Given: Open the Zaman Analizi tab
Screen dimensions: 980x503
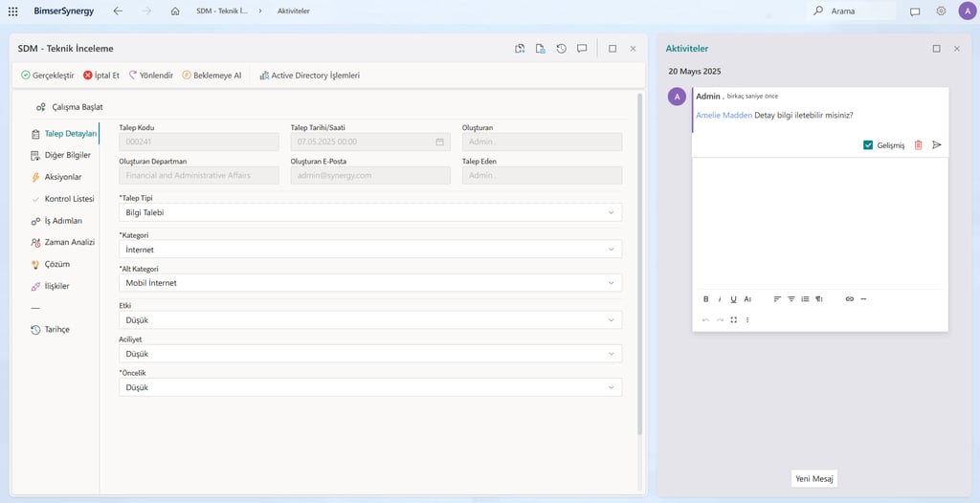Looking at the screenshot, I should point(62,243).
